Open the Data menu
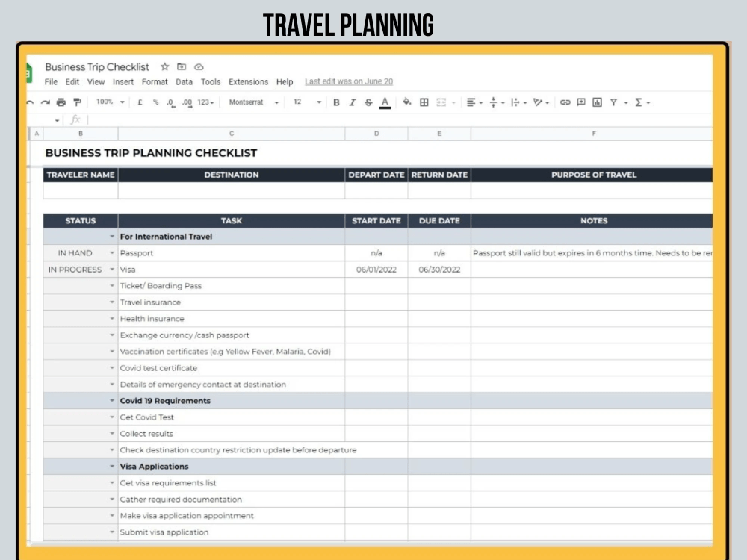 pos(184,82)
